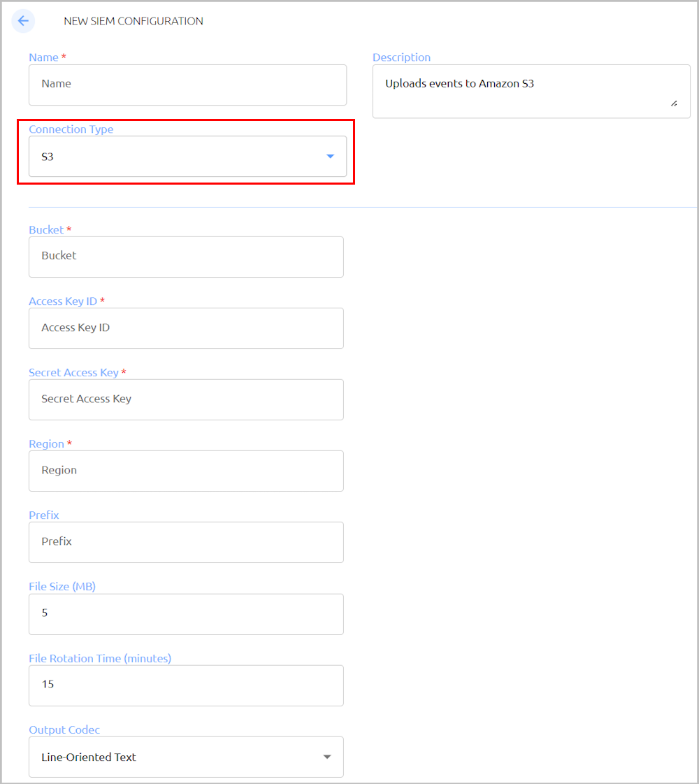Click the NEW SIEM CONFIGURATION title

tap(134, 21)
